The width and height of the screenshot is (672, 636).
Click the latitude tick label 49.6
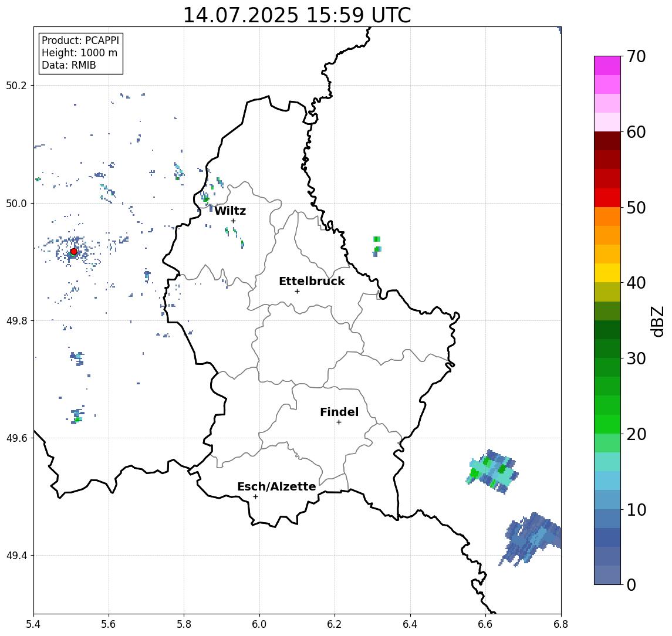coord(16,438)
